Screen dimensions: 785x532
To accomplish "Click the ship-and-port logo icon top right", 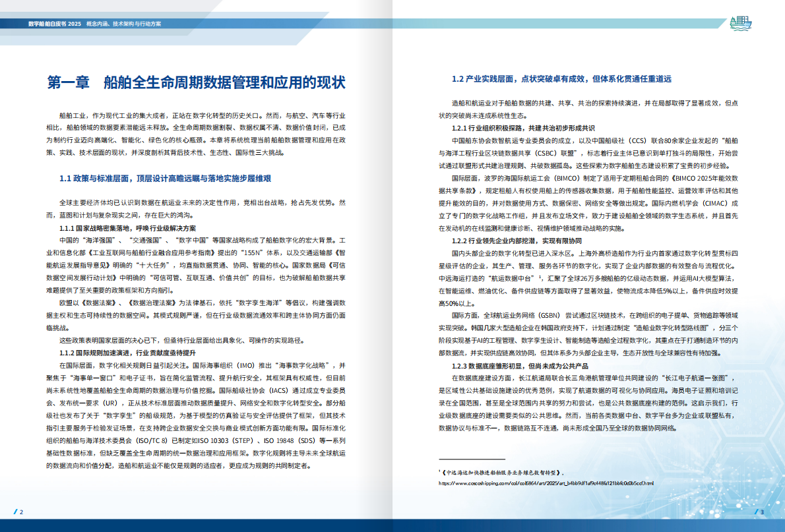I will (741, 21).
